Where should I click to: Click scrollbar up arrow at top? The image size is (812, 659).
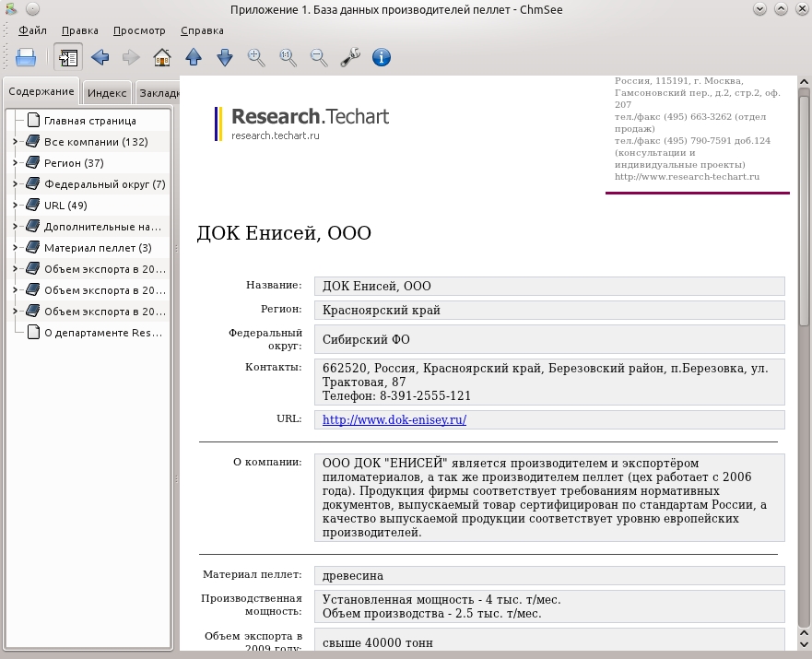click(x=804, y=82)
